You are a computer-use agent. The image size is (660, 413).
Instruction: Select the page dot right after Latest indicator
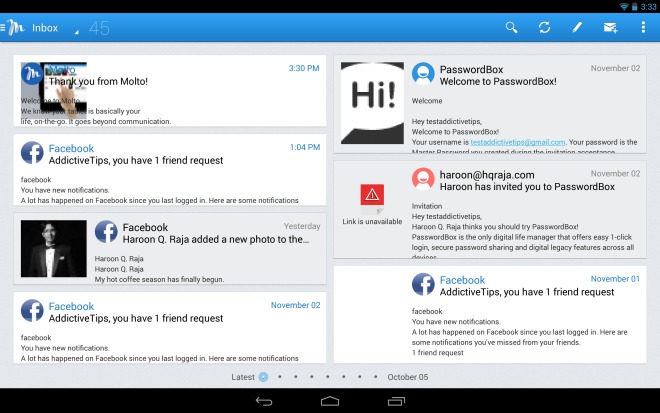280,377
